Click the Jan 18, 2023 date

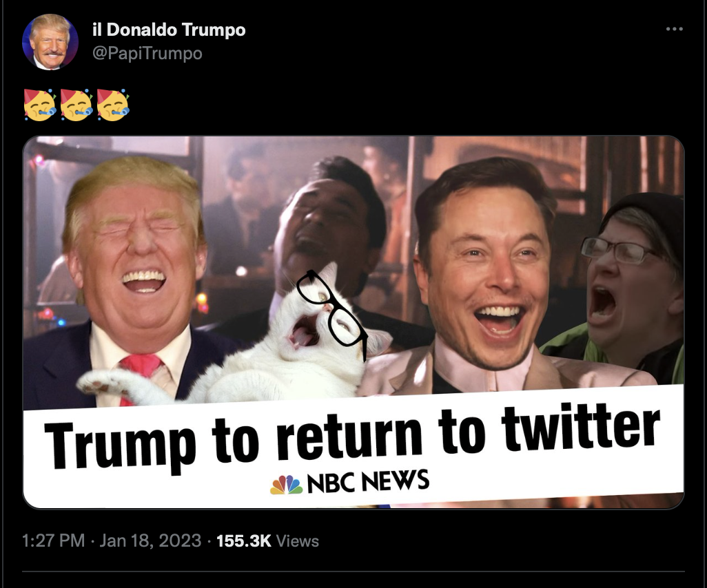point(150,540)
